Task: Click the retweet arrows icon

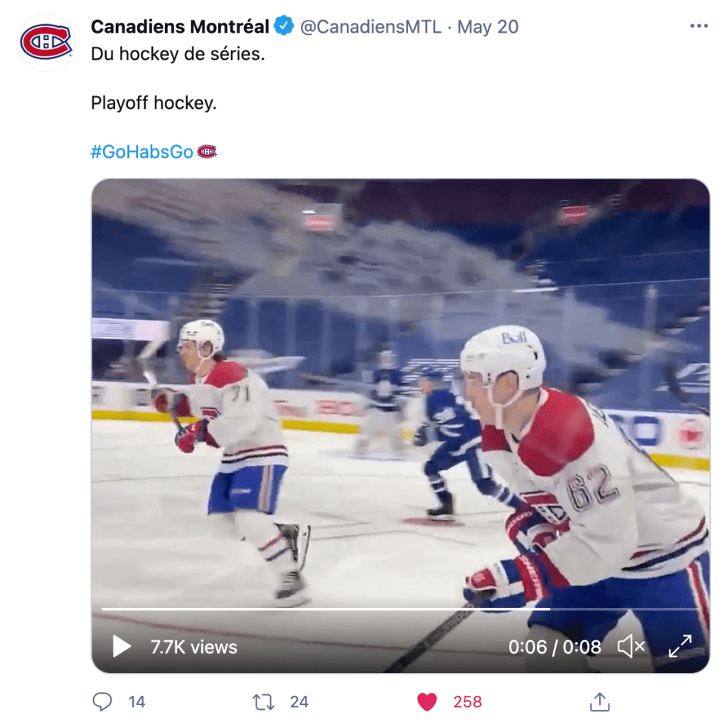Action: point(264,702)
